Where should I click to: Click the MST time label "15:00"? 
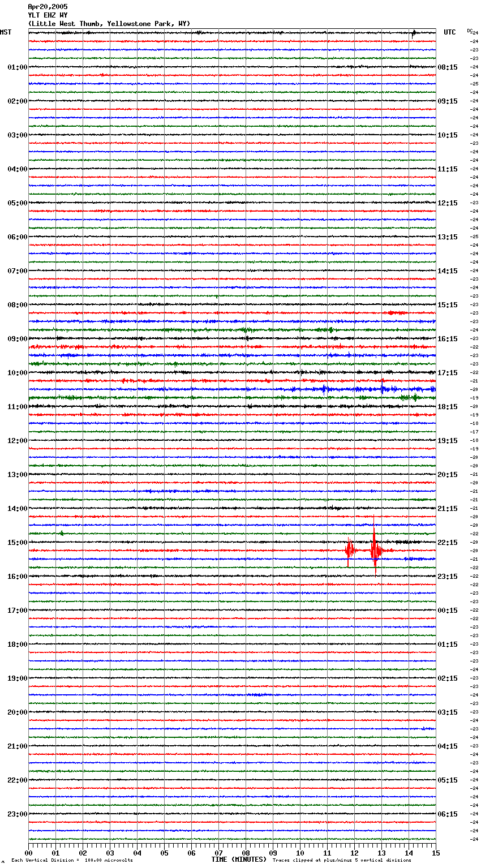[18, 543]
